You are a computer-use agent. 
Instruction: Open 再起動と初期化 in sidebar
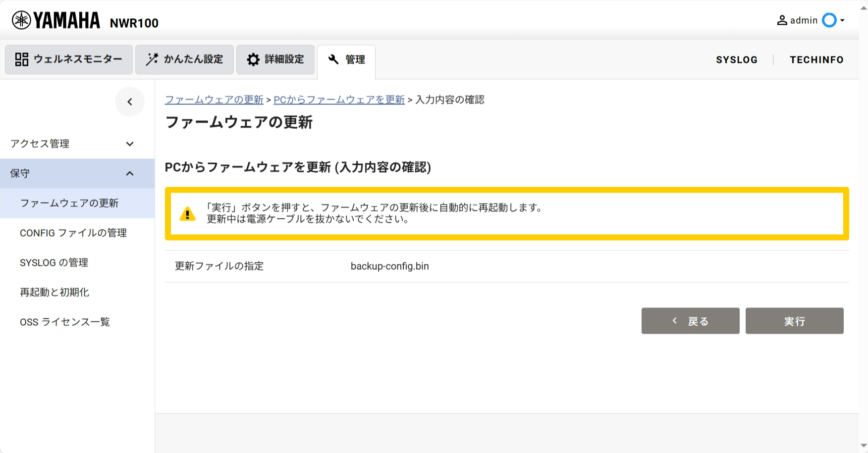pyautogui.click(x=54, y=292)
